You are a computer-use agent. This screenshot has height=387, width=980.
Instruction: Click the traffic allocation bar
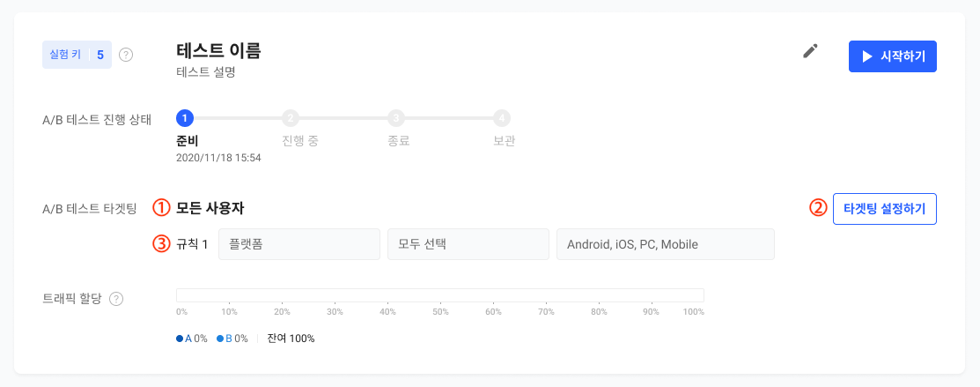(440, 295)
